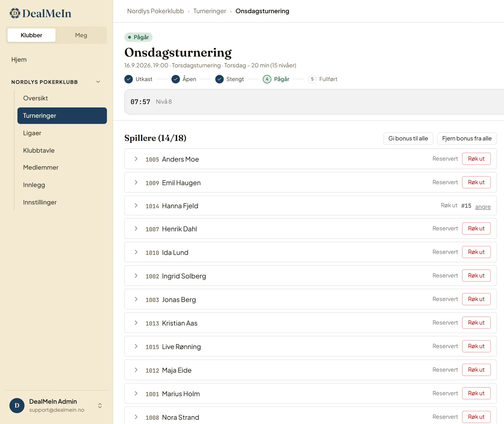
Task: Click the 07:57 level timer
Action: [x=140, y=102]
